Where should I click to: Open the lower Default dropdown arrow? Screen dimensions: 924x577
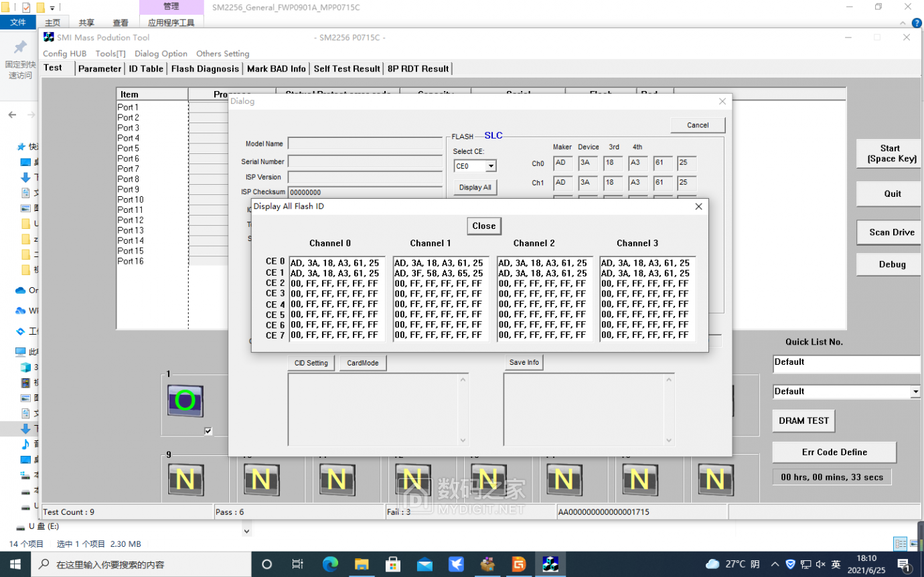click(915, 392)
